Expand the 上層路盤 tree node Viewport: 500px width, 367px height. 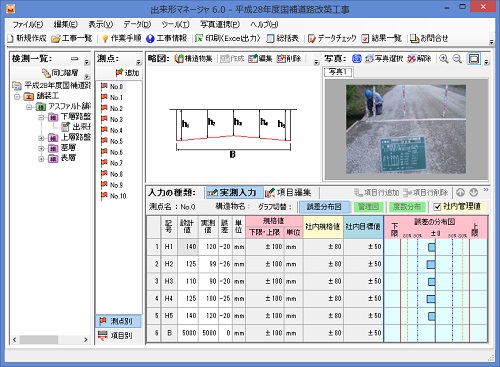(41, 138)
